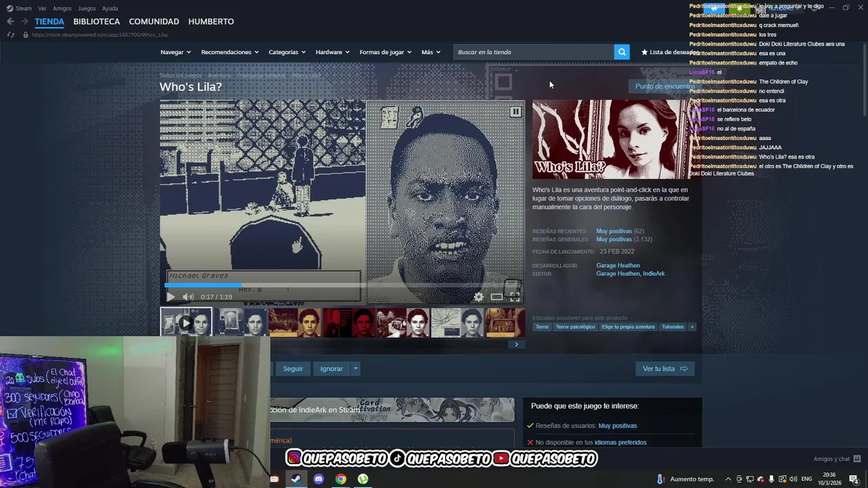Select the first trailer thumbnail
868x488 pixels.
186,323
